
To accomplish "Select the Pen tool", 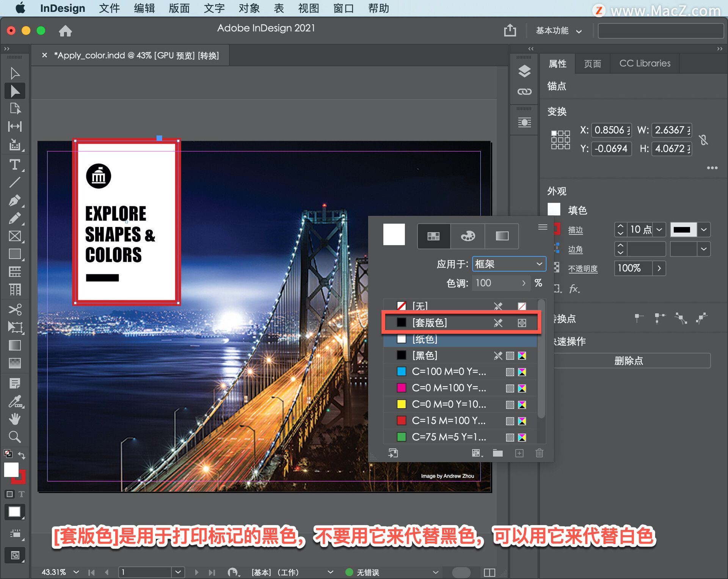I will click(14, 200).
